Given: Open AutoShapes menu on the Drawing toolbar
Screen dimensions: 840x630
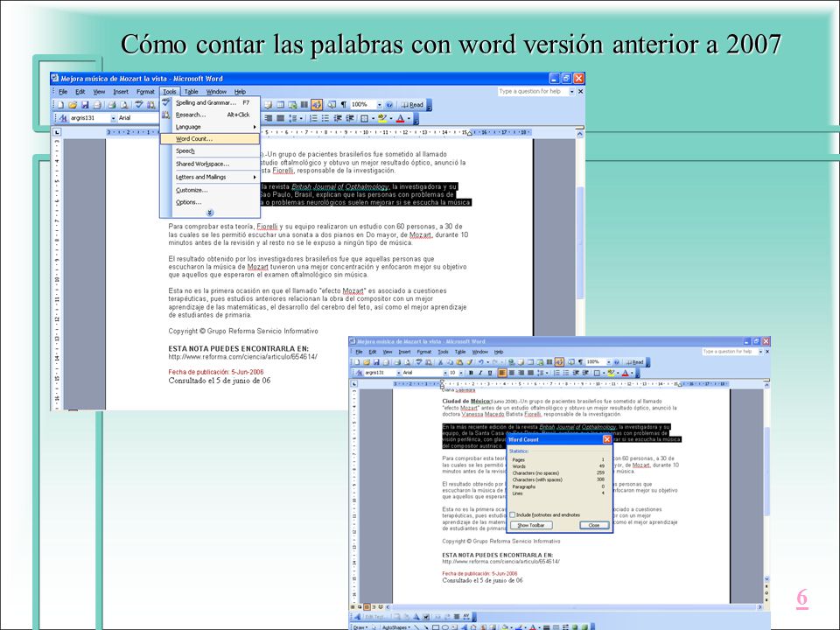Looking at the screenshot, I should pos(398,626).
